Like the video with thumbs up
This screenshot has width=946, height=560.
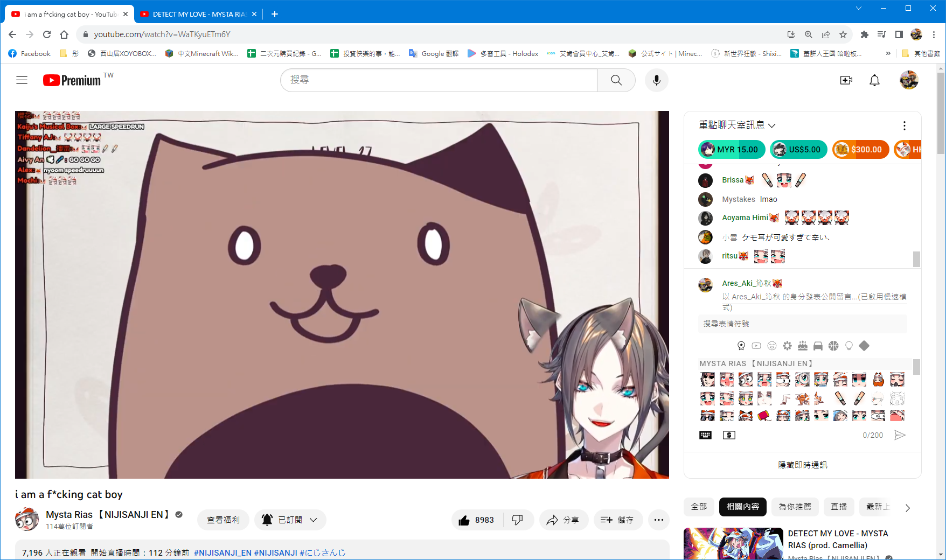click(x=477, y=520)
